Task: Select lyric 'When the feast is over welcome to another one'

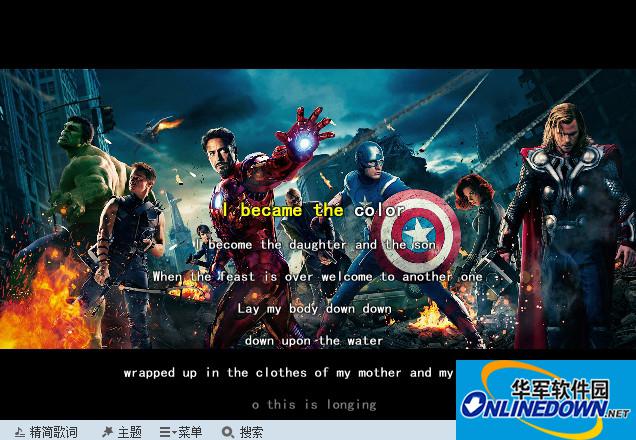Action: 318,277
